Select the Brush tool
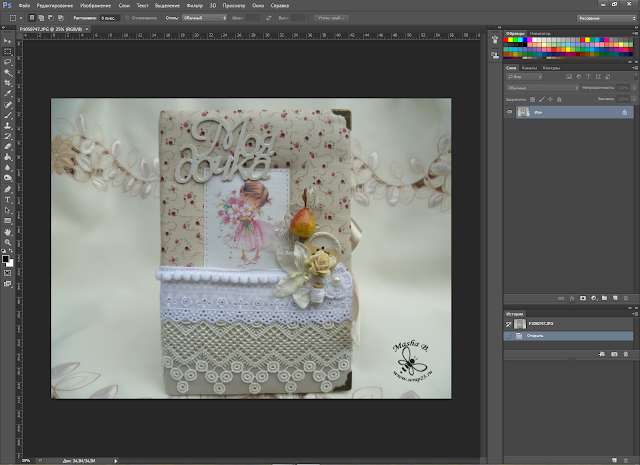Viewport: 640px width, 465px height. pos(8,116)
